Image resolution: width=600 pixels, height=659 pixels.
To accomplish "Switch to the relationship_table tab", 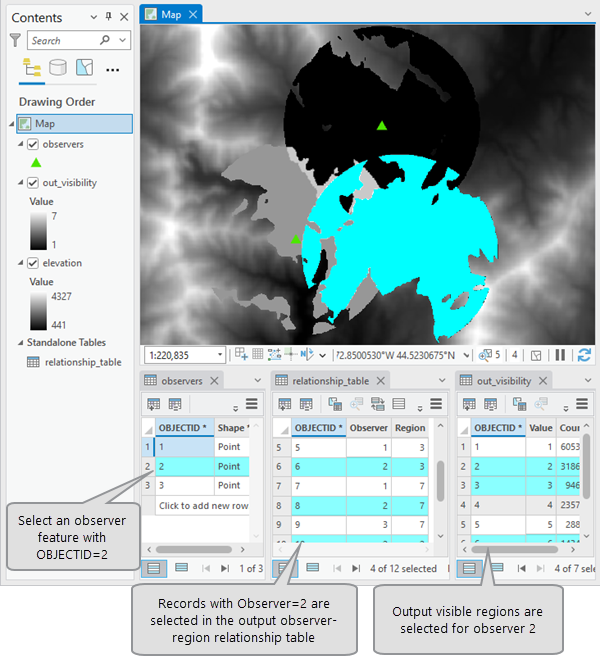I will (x=333, y=381).
